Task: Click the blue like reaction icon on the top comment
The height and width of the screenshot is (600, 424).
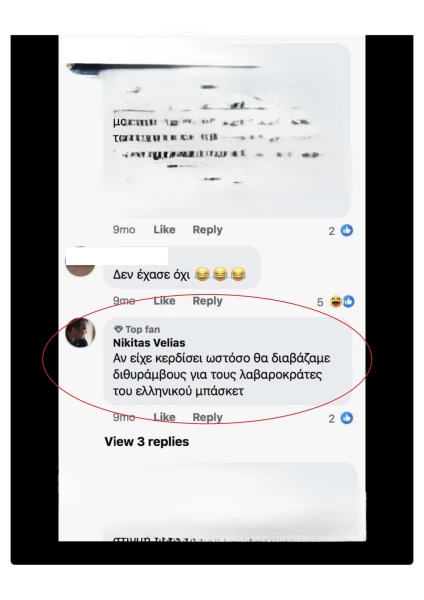Action: click(347, 230)
